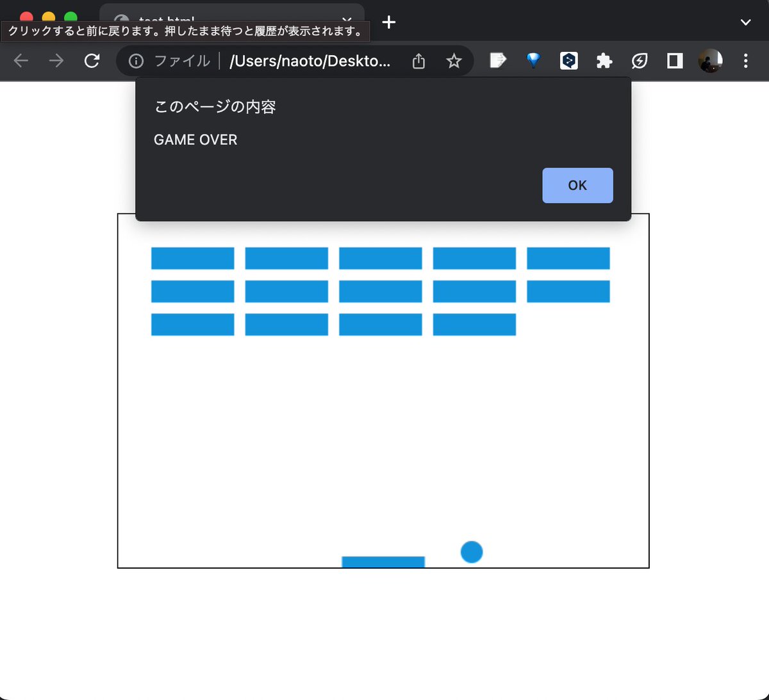Go forward with the right arrow button

[56, 61]
